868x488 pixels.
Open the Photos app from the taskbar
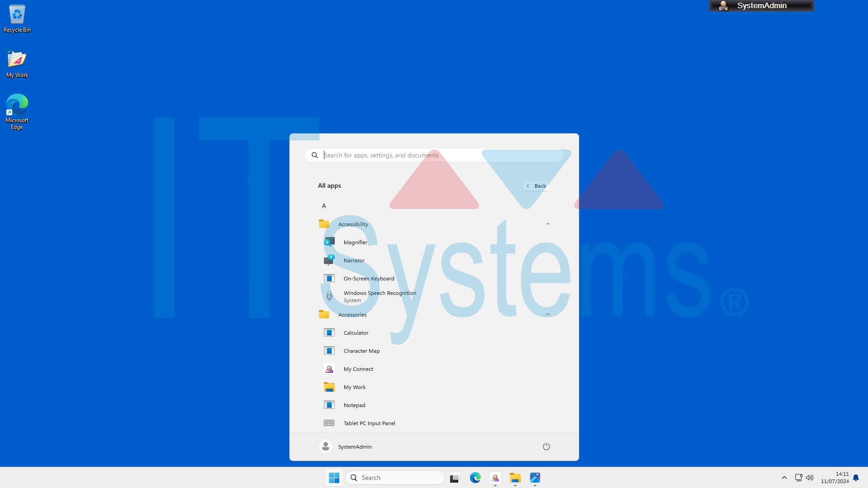535,478
